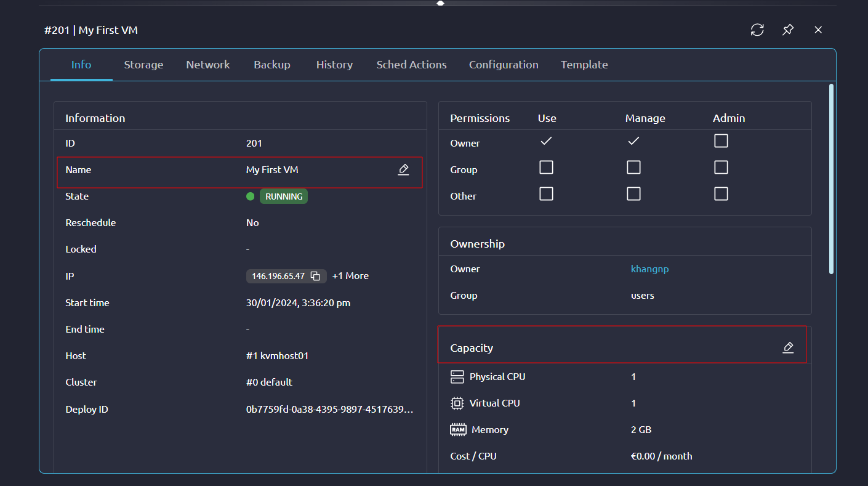Click the Physical CPU server icon

pos(457,376)
